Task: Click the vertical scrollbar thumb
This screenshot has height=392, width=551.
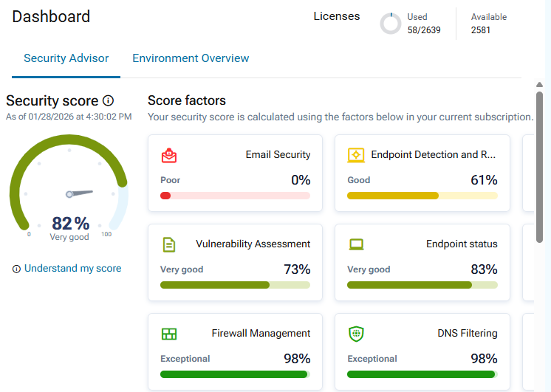Action: click(539, 167)
